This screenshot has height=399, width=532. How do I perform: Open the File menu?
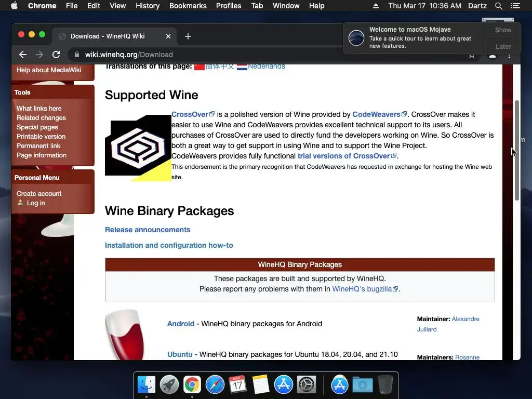point(72,6)
